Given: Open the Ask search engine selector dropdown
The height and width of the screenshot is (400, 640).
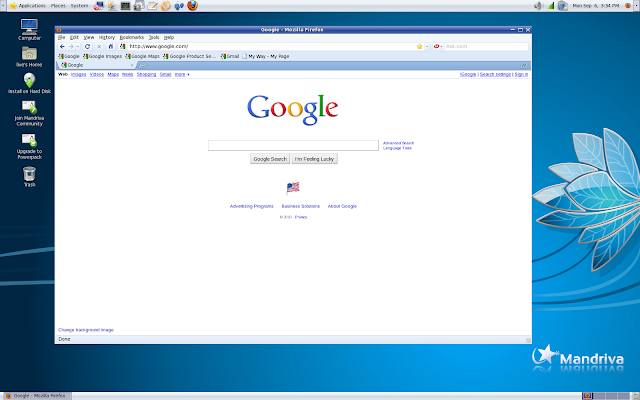Looking at the screenshot, I should click(438, 47).
